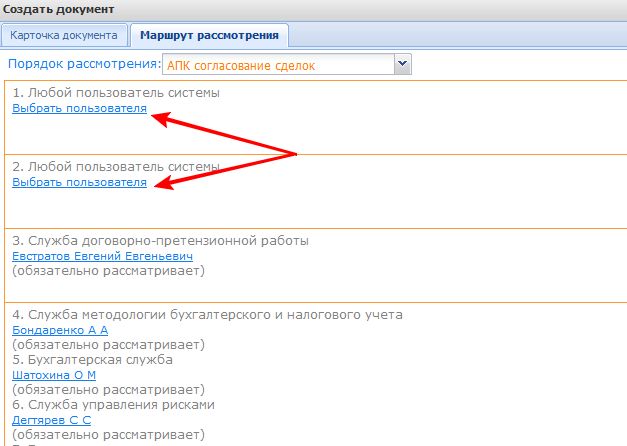Click обязательно рассматривает note under Бондаренко

point(107,344)
